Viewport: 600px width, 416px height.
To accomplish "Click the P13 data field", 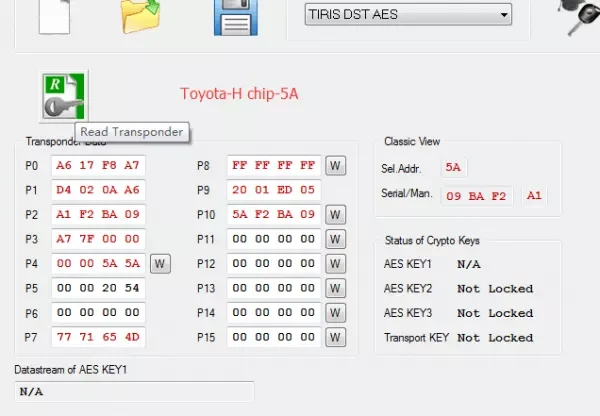I will pos(274,288).
